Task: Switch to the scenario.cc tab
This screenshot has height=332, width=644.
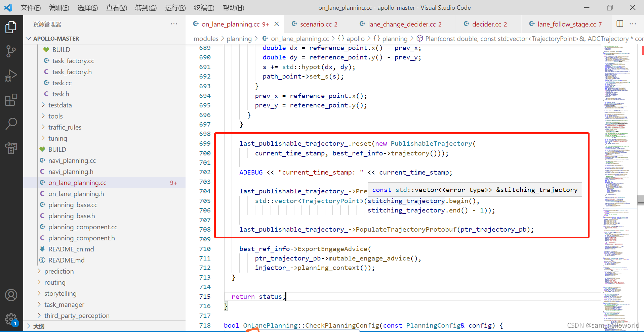Action: (318, 24)
